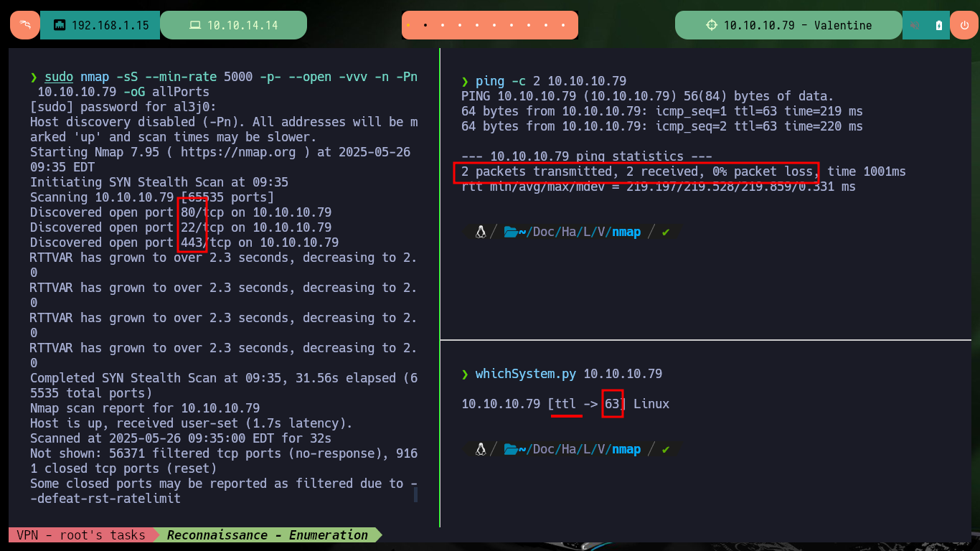980x551 pixels.
Task: Click the "rtt min/avg/max/mdev" line
Action: pyautogui.click(x=659, y=187)
